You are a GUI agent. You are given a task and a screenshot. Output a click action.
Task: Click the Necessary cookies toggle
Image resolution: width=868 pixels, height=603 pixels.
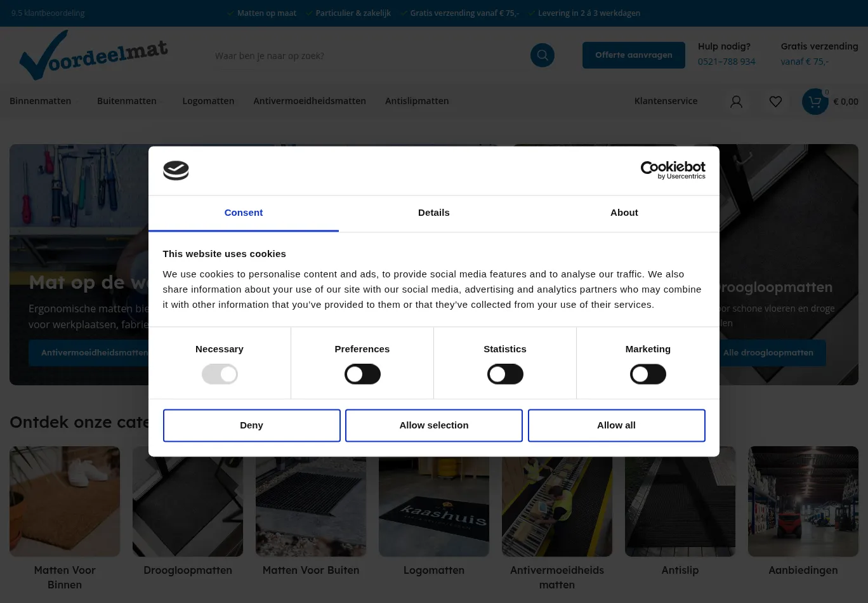click(x=220, y=374)
